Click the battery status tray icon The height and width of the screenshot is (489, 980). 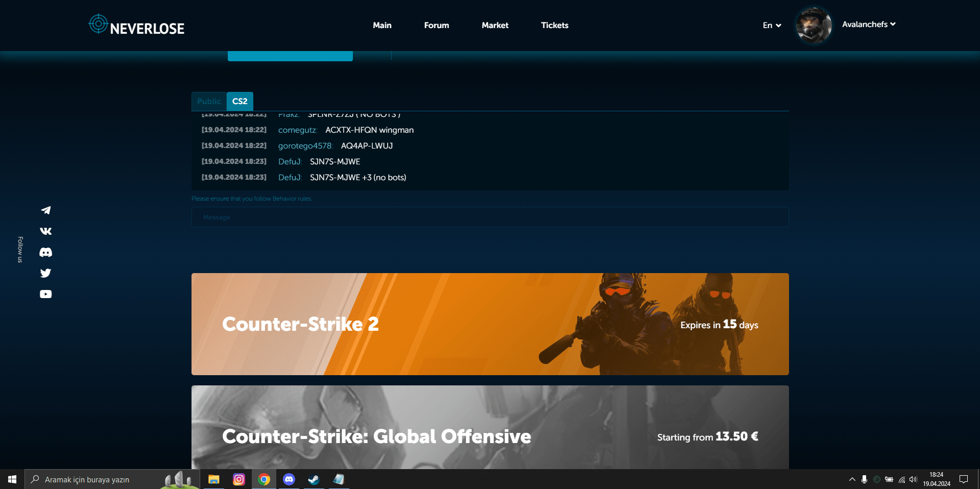point(889,479)
